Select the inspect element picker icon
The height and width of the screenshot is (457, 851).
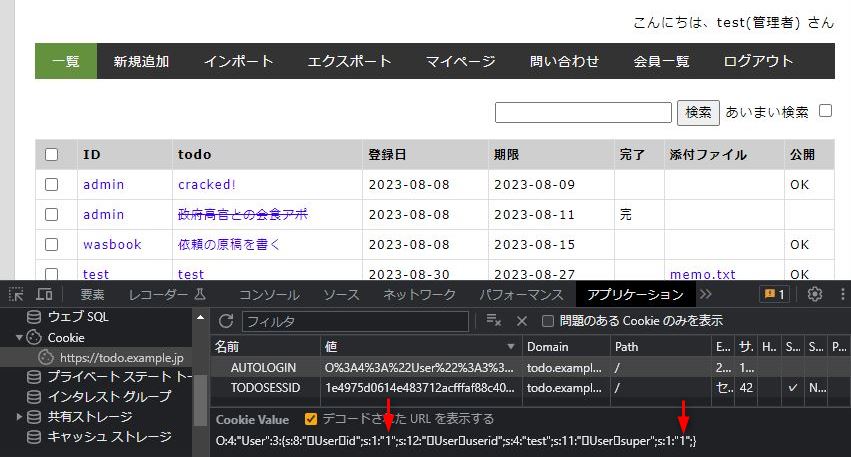tap(16, 295)
